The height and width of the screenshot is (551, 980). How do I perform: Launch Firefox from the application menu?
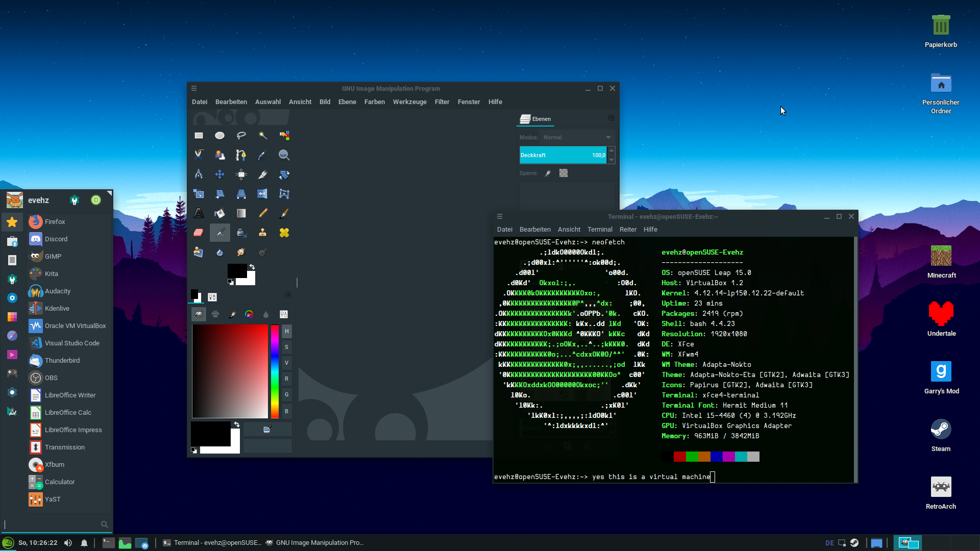click(x=69, y=222)
